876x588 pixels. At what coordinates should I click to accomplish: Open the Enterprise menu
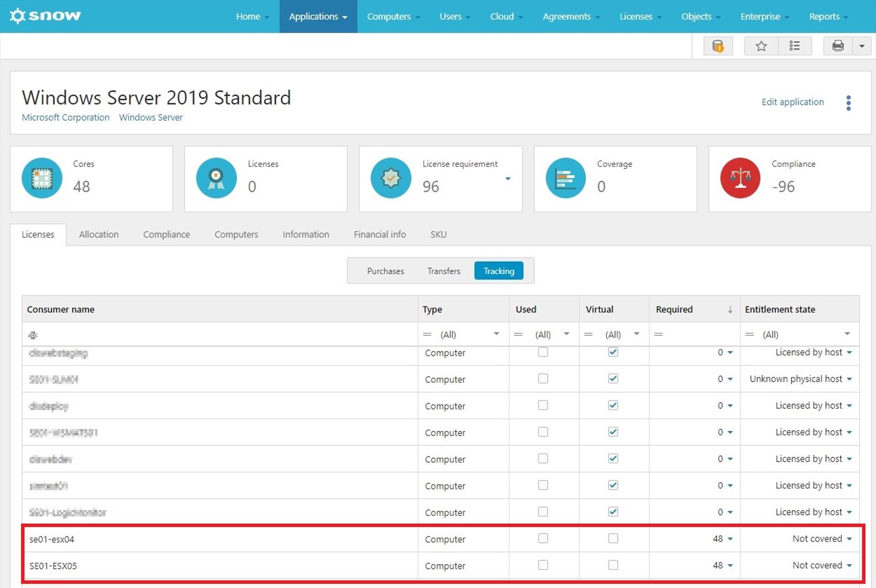tap(765, 16)
